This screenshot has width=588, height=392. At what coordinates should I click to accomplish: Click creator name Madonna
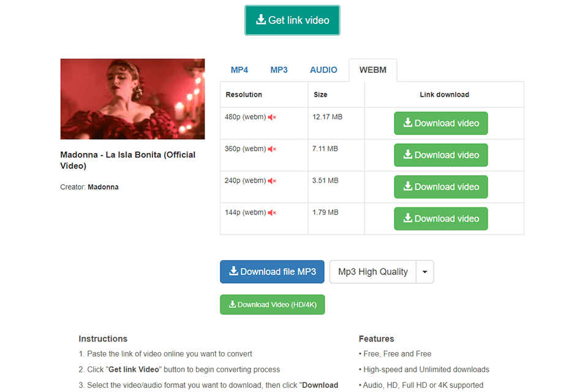tap(103, 187)
